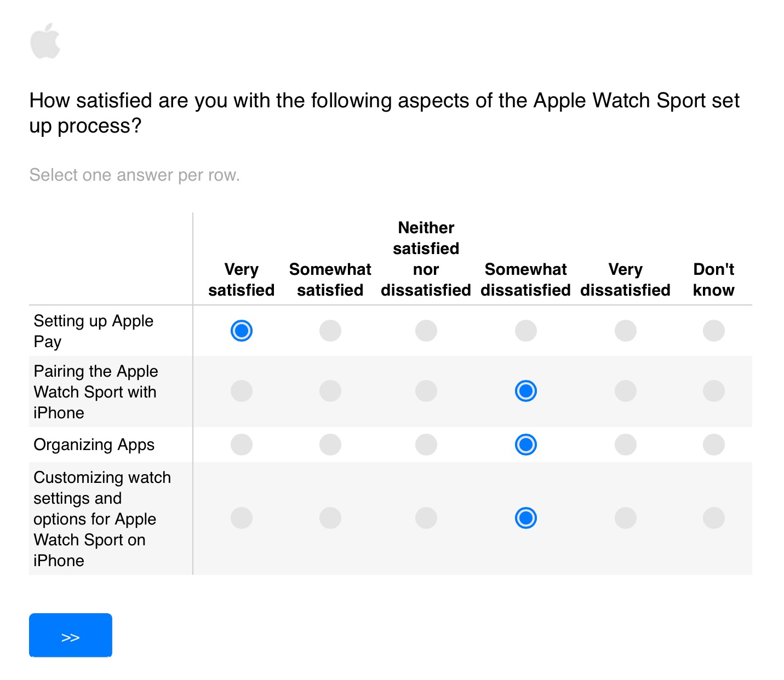This screenshot has width=784, height=680.
Task: Select Very dissatisfied for Customizing watch settings
Action: pyautogui.click(x=626, y=518)
